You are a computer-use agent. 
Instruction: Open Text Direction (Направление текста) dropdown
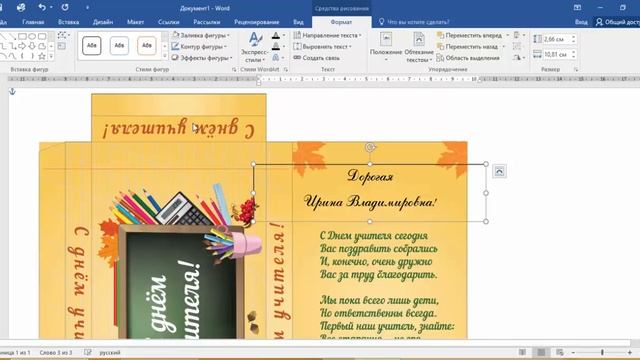coord(328,36)
